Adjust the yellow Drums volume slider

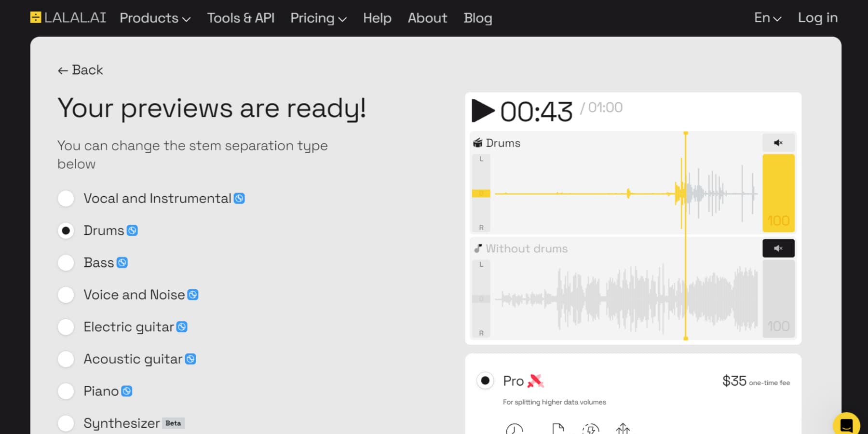[778, 193]
